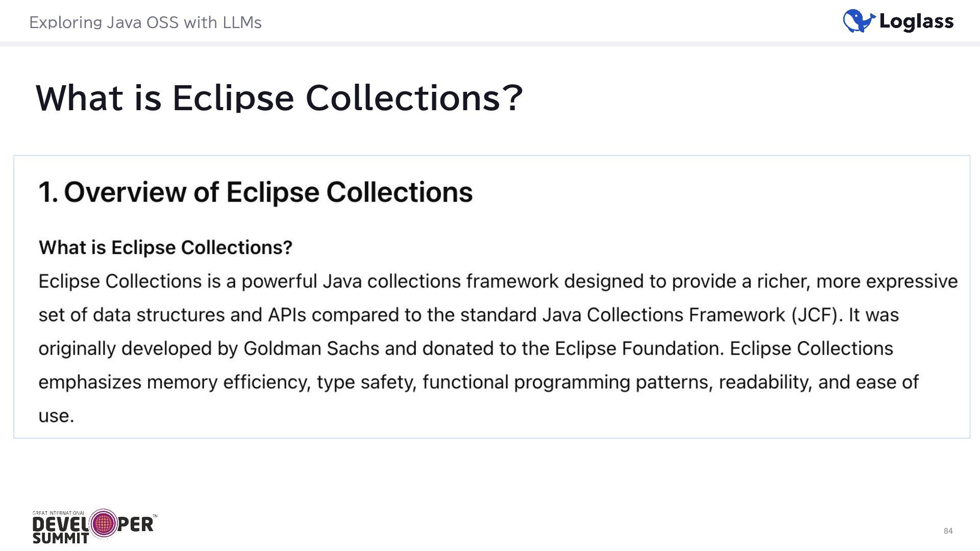Click the slide title 'What is Eclipse Collections?'
Image resolution: width=980 pixels, height=551 pixels.
click(x=279, y=97)
